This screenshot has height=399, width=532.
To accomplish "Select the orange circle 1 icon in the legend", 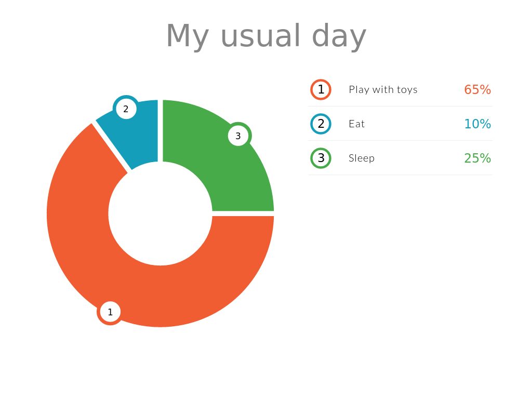I will tap(321, 89).
